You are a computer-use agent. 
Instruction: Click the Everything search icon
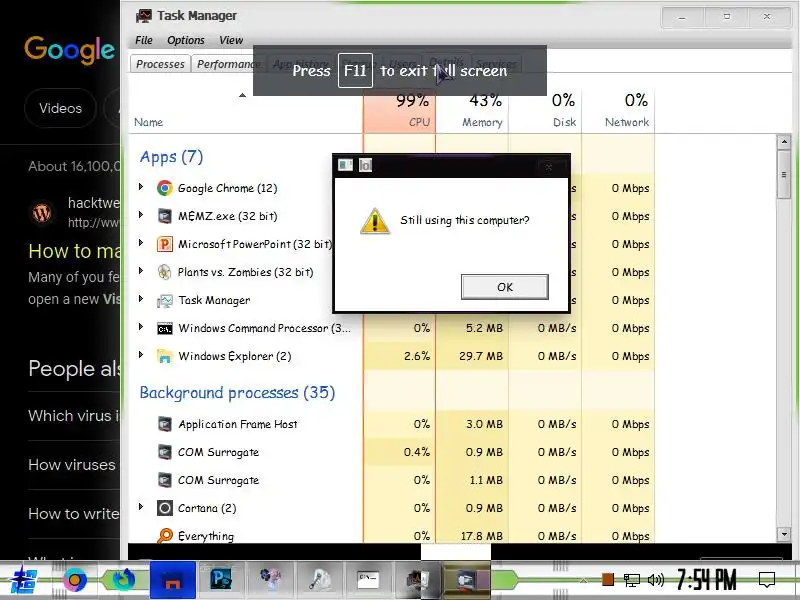[x=164, y=536]
